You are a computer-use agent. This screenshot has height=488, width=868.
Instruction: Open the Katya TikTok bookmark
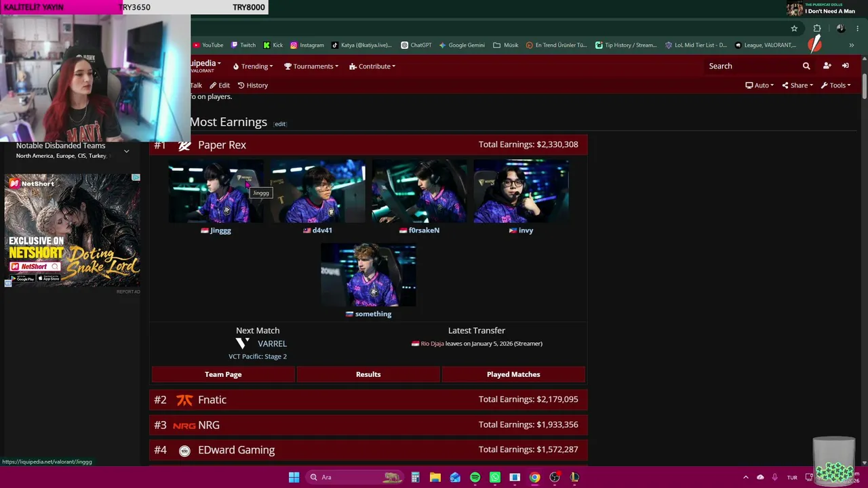[361, 45]
